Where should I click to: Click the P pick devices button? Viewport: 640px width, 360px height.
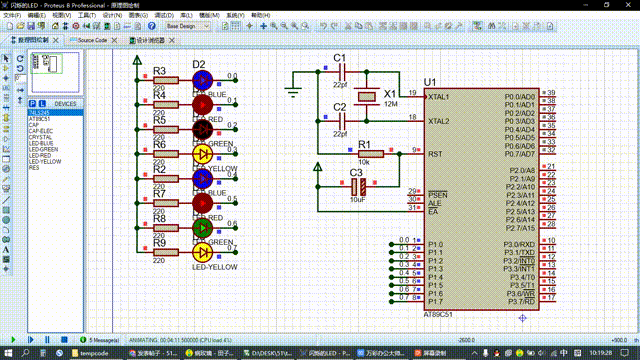tap(33, 104)
